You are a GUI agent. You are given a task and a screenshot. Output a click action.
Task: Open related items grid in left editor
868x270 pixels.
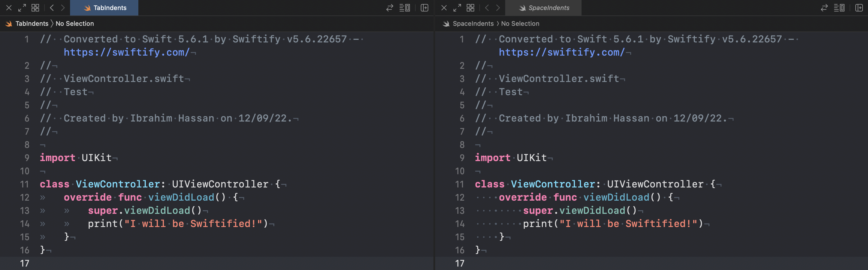[x=35, y=8]
